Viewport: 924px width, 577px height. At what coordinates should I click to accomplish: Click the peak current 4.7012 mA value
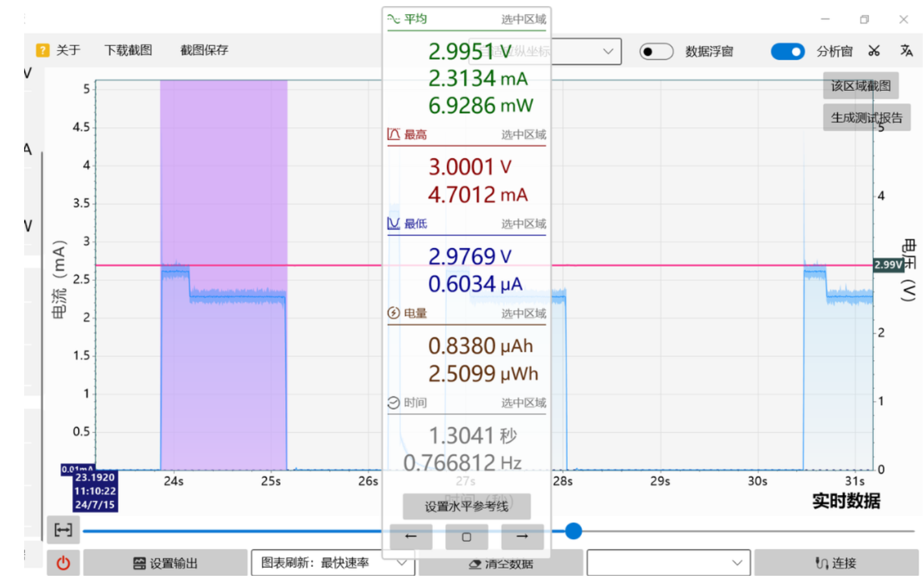(x=478, y=195)
